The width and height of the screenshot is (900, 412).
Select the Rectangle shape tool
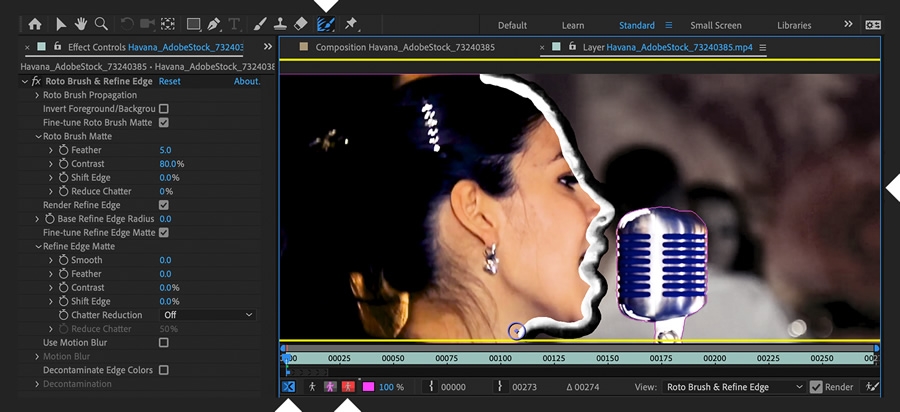pos(193,24)
